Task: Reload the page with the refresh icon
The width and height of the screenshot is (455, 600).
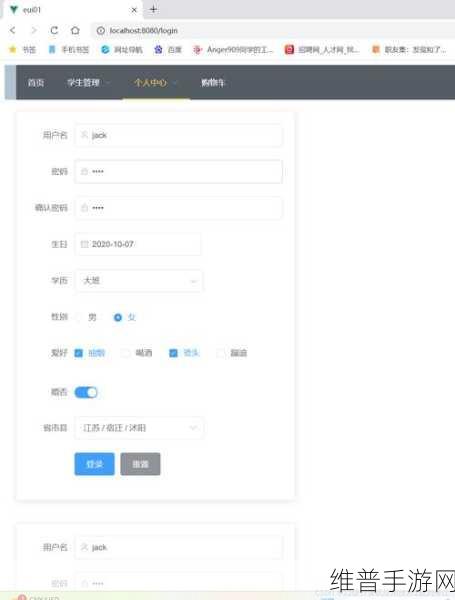Action: click(x=54, y=30)
